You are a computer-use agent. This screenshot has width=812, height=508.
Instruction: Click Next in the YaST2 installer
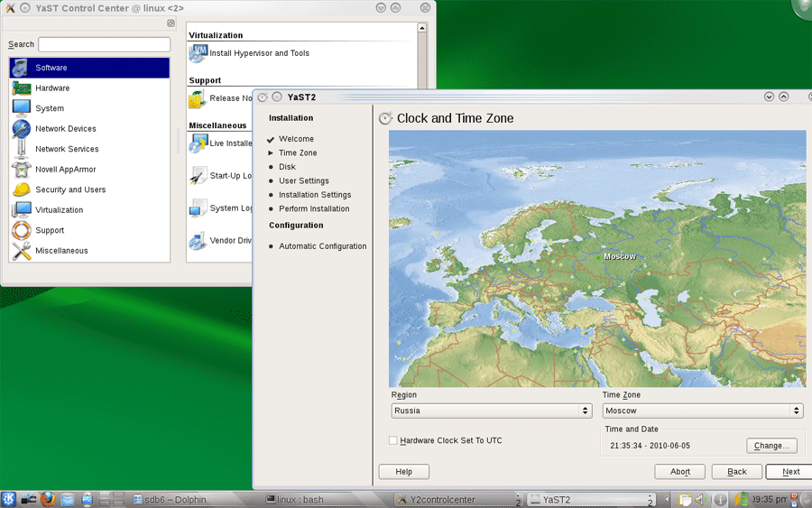point(790,472)
